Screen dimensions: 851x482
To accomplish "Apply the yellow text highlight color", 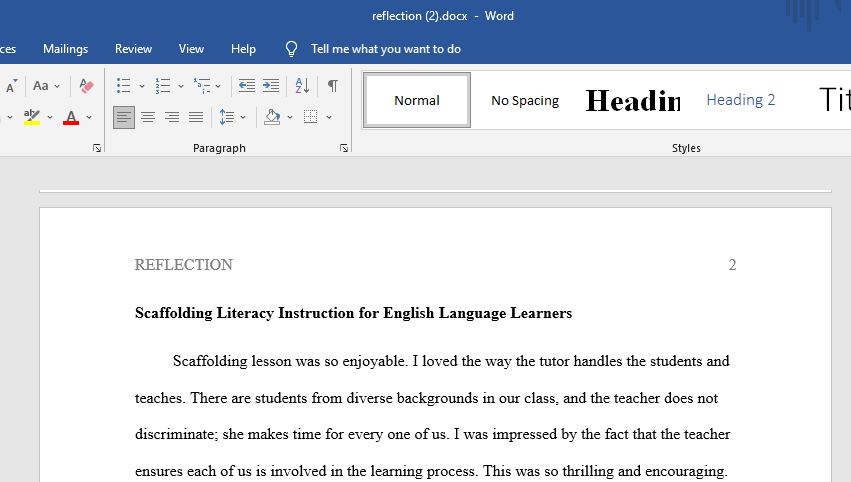I will pyautogui.click(x=32, y=117).
